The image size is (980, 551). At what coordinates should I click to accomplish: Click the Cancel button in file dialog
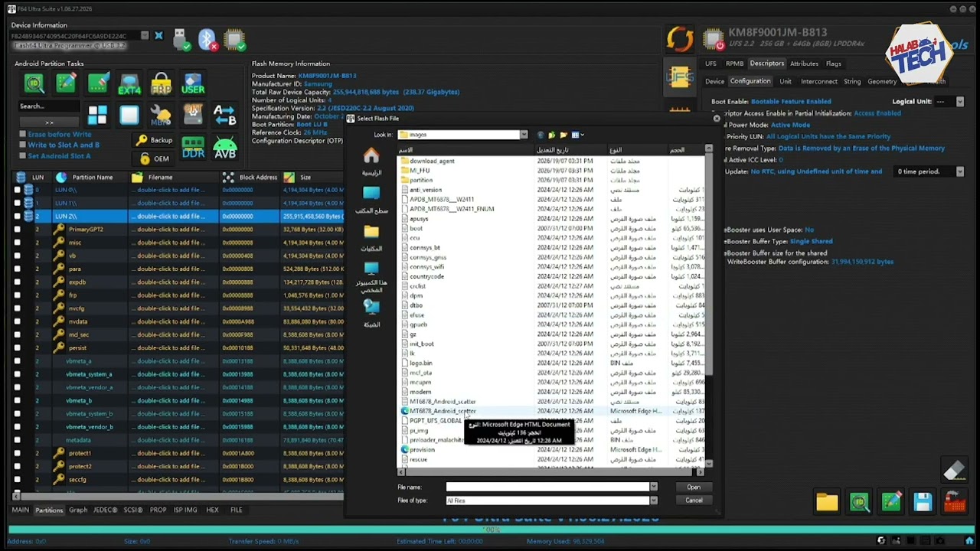click(x=694, y=500)
